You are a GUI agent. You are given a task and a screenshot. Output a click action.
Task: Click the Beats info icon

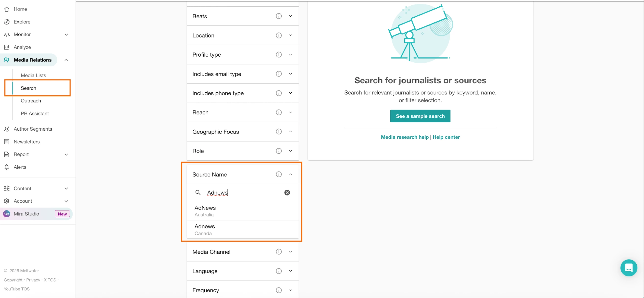278,16
